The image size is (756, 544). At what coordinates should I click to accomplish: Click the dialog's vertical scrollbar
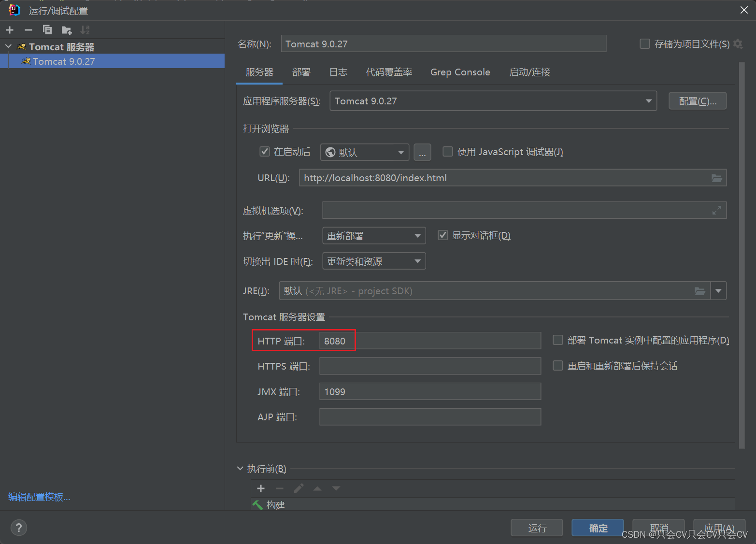(742, 256)
